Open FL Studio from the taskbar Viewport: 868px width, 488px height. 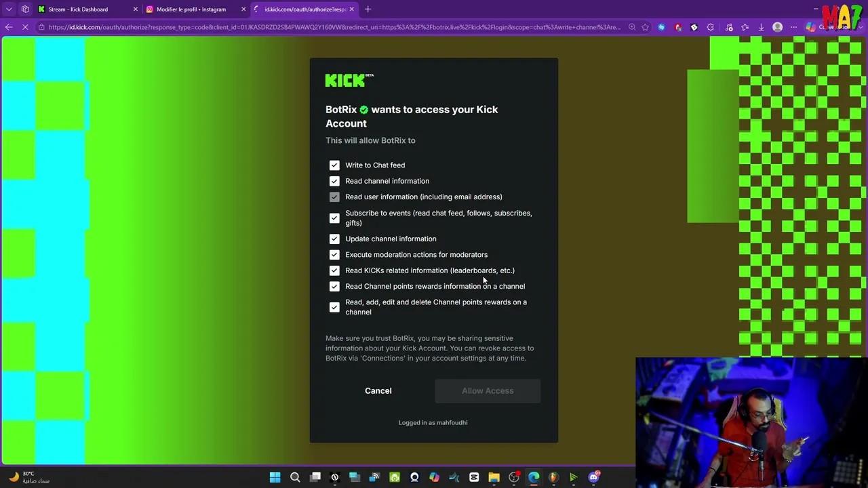(554, 477)
